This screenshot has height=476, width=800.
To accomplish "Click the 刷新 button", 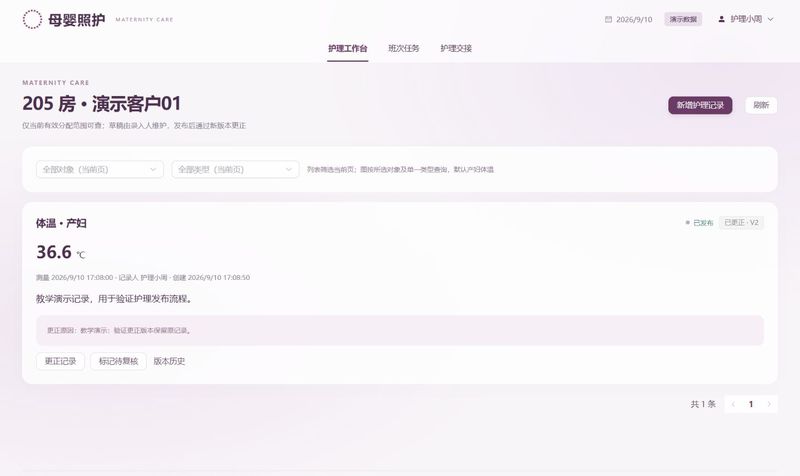I will pos(761,105).
